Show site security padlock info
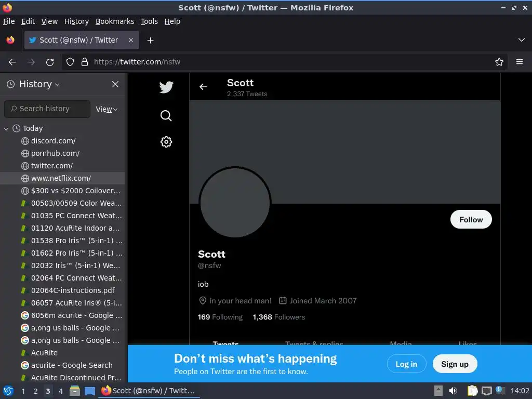The image size is (532, 399). (x=85, y=62)
